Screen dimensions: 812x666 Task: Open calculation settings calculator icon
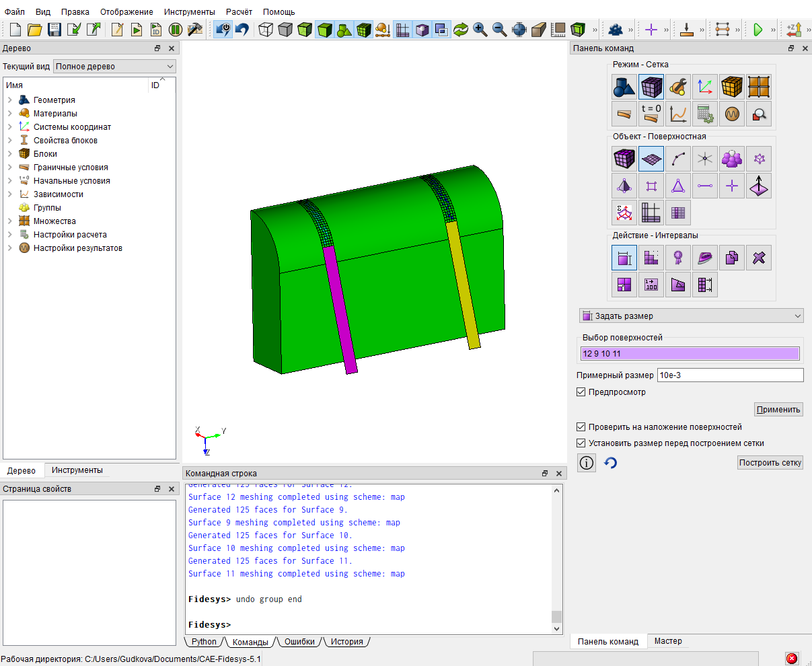(x=705, y=114)
